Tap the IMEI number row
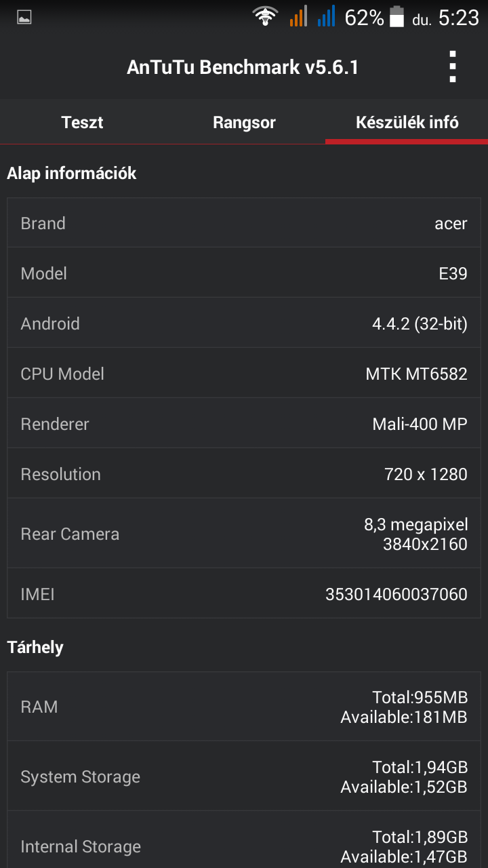The height and width of the screenshot is (868, 488). pos(244,594)
